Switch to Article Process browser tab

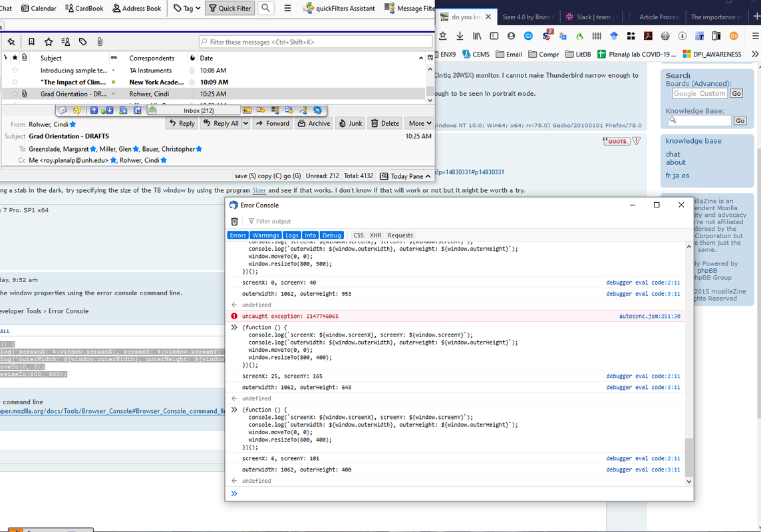pyautogui.click(x=655, y=17)
